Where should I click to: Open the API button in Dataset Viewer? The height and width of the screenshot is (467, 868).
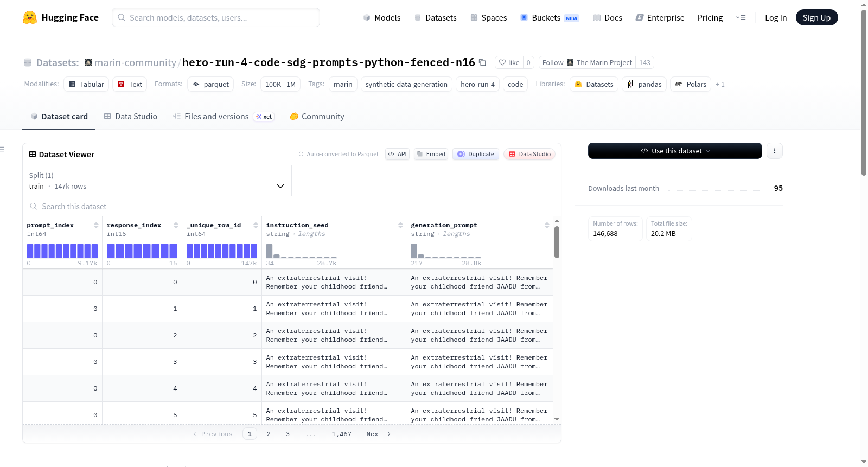click(x=397, y=154)
